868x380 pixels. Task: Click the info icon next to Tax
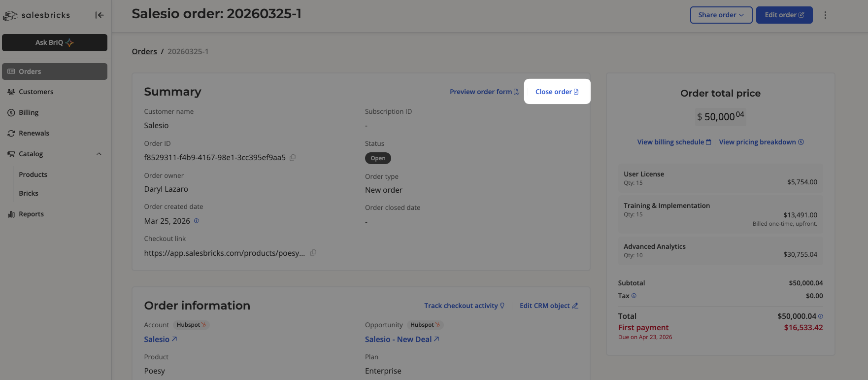(634, 296)
